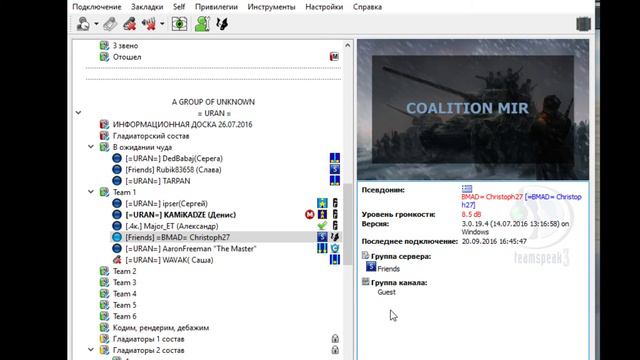Click the S badge next to Rubik83658
This screenshot has height=360, width=640.
point(335,169)
